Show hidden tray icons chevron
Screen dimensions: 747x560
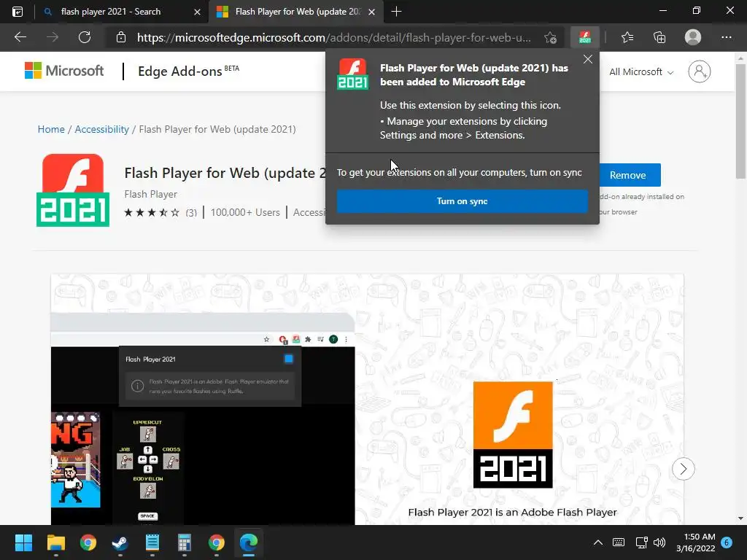click(x=598, y=542)
